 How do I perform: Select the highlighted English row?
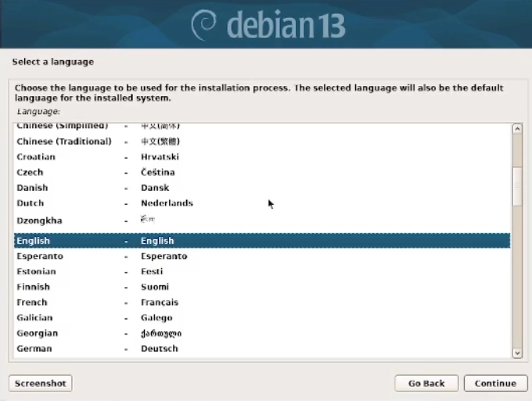pos(262,241)
